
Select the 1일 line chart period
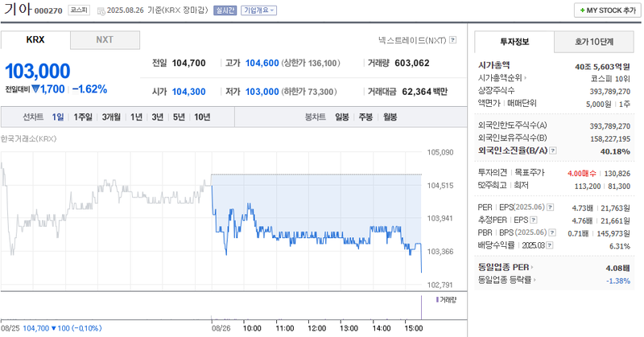pos(57,117)
